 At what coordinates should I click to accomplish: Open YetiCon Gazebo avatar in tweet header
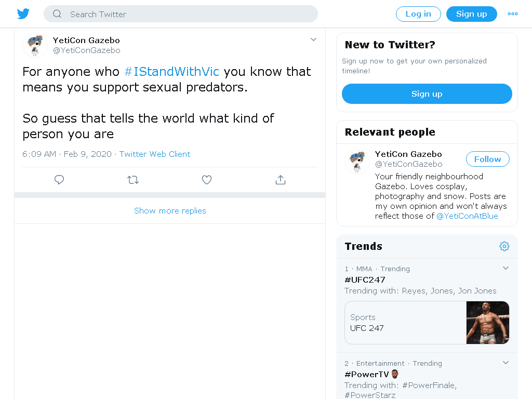pyautogui.click(x=35, y=46)
